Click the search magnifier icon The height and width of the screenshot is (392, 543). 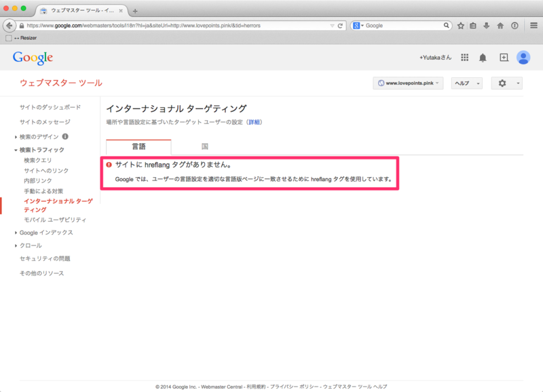(x=447, y=25)
